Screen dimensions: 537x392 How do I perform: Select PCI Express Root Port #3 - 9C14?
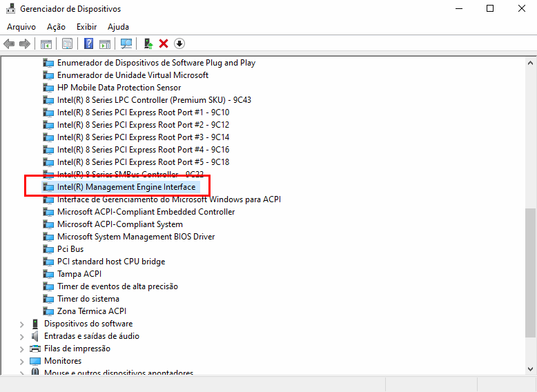(x=143, y=137)
